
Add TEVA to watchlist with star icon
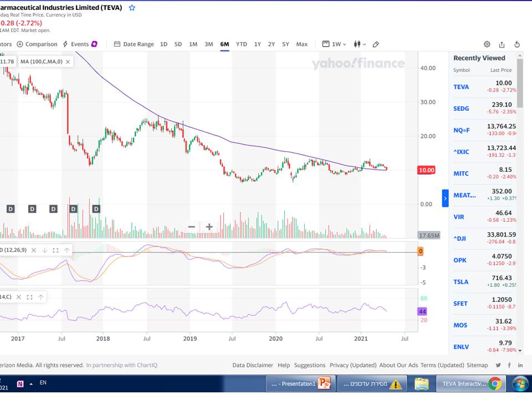pos(132,8)
